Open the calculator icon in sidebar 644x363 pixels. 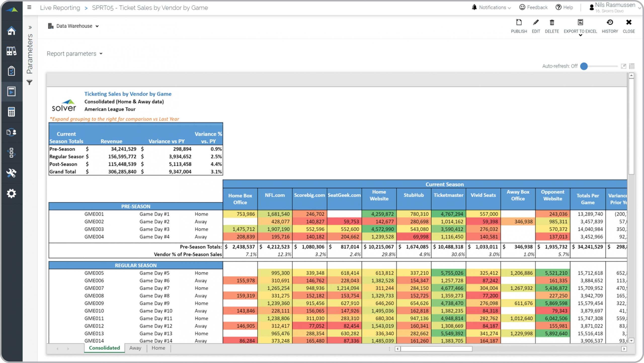coord(11,112)
